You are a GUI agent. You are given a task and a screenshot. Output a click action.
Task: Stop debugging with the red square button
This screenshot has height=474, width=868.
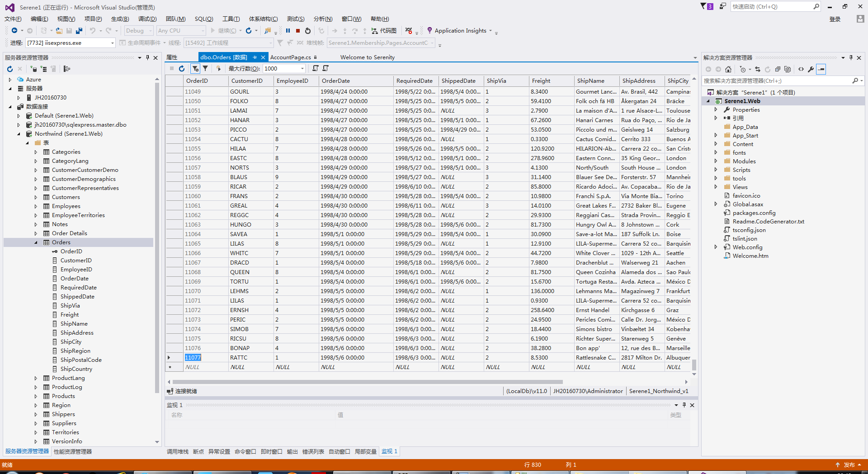(x=298, y=31)
